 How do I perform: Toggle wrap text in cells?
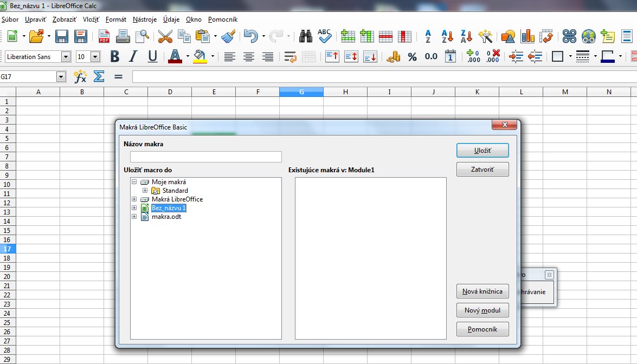click(290, 57)
